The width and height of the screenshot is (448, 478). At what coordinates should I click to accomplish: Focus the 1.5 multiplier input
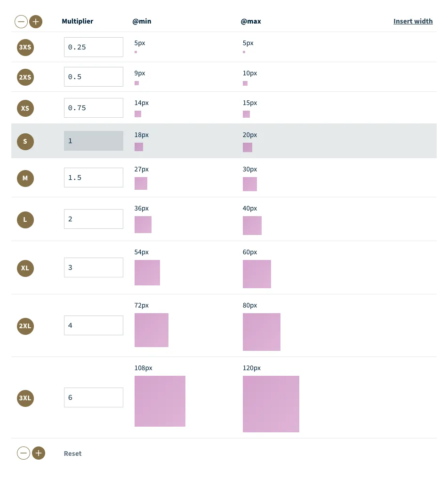(94, 178)
